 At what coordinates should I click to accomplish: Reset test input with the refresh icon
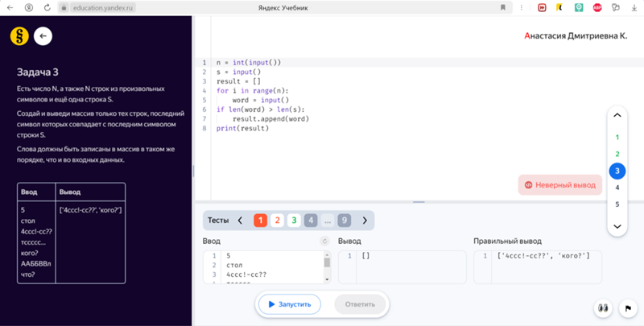(x=324, y=241)
